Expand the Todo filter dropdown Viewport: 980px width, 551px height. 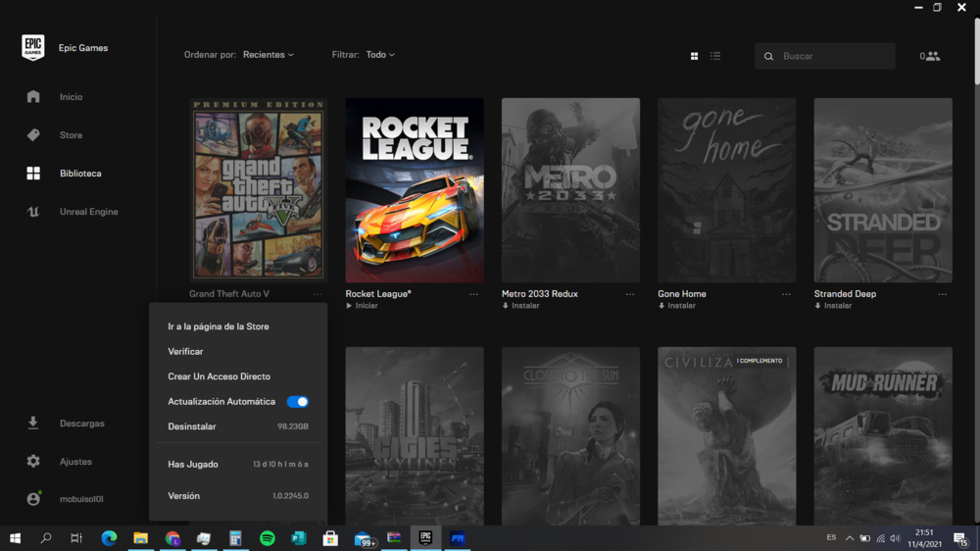(380, 55)
